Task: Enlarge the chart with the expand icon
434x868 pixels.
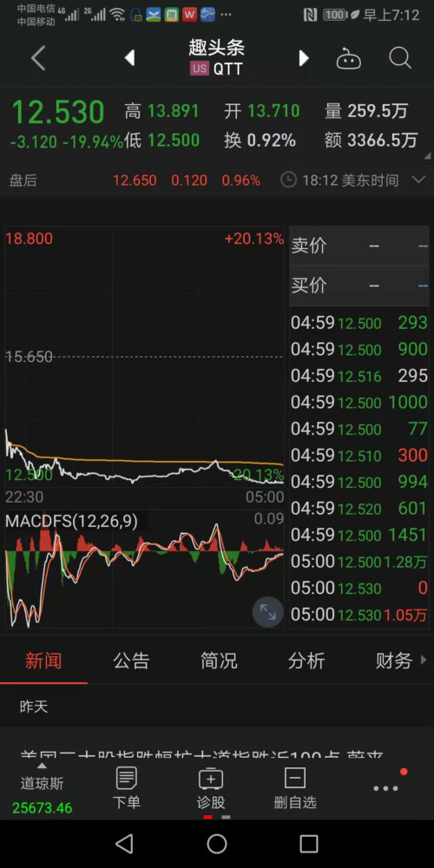Action: [x=268, y=612]
